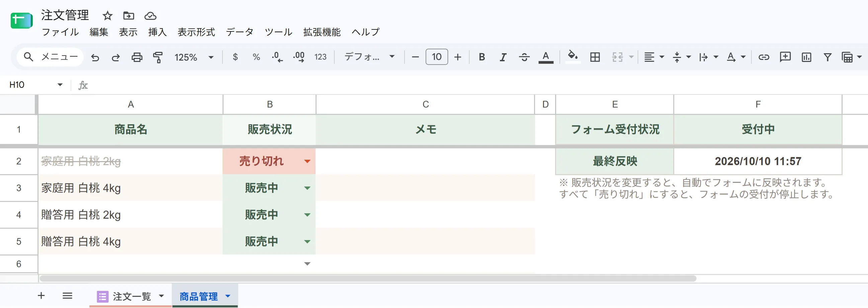Toggle bold formatting
The image size is (868, 308).
tap(482, 57)
